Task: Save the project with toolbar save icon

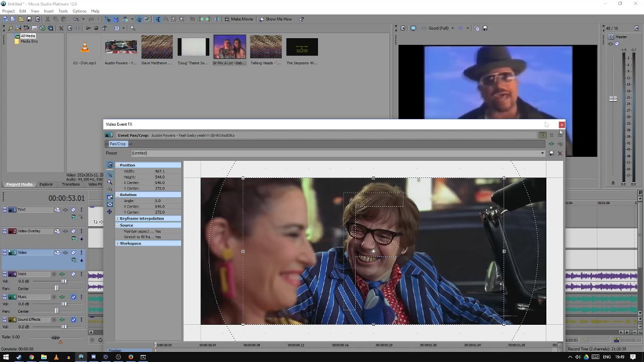Action: click(x=29, y=19)
